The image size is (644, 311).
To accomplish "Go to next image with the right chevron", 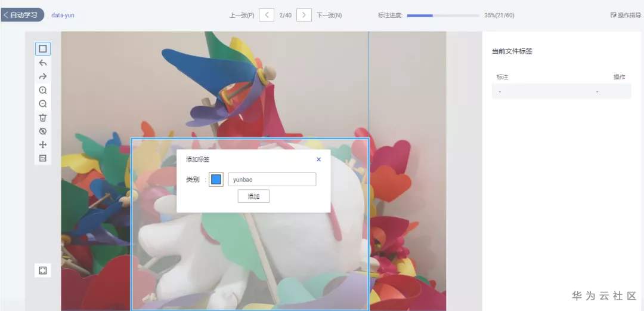I will tap(304, 15).
